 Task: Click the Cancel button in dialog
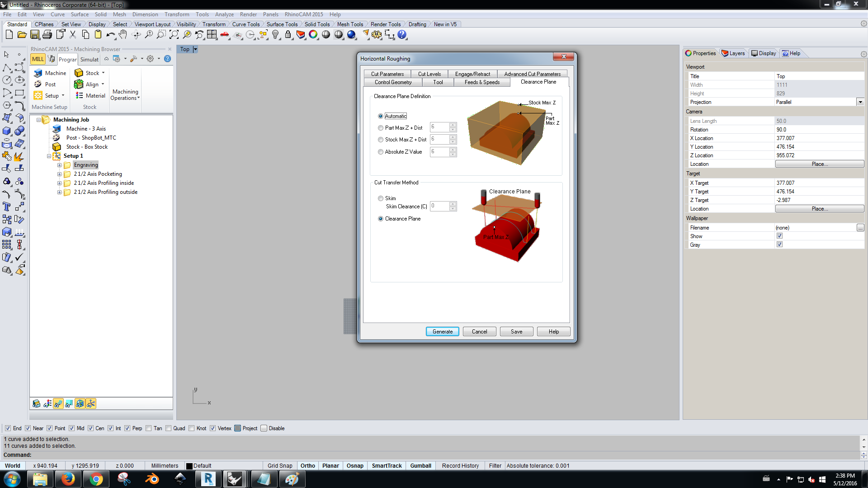click(480, 332)
